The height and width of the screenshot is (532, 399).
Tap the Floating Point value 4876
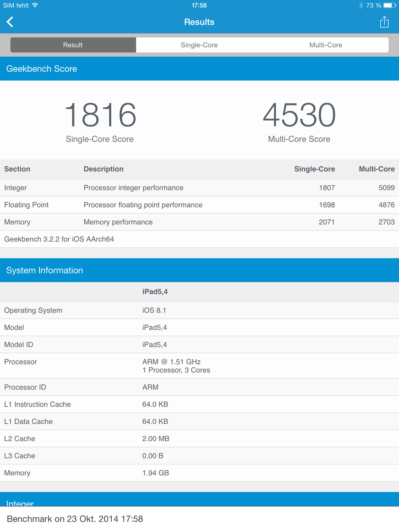click(387, 205)
